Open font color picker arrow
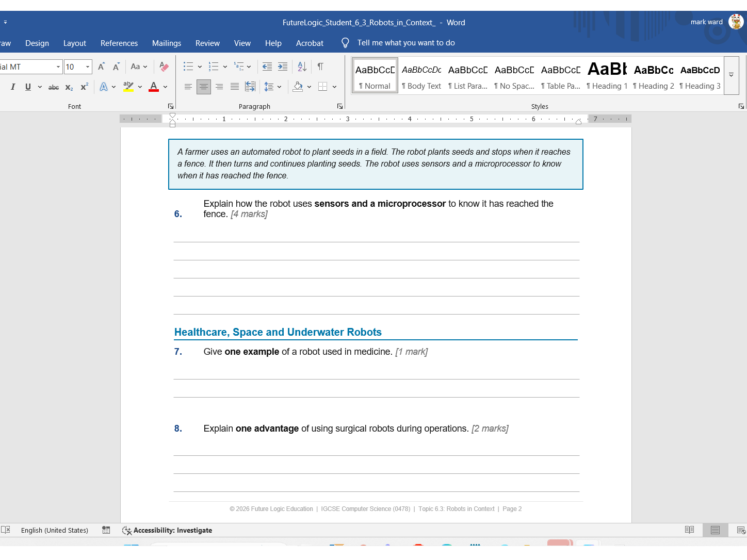 tap(165, 87)
